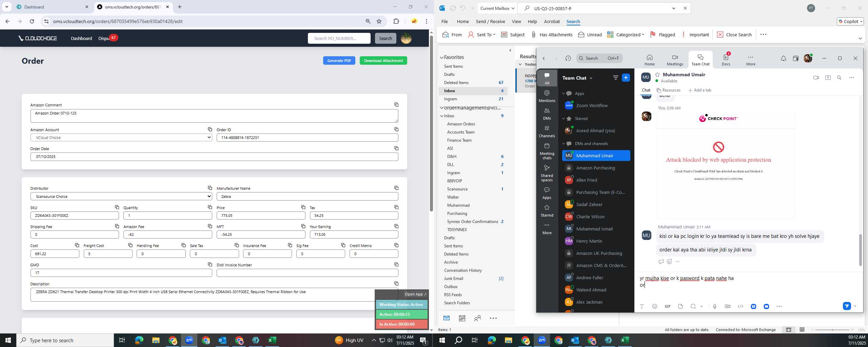The height and width of the screenshot is (347, 868).
Task: Open Zoom notifications bell
Action: coord(784,58)
